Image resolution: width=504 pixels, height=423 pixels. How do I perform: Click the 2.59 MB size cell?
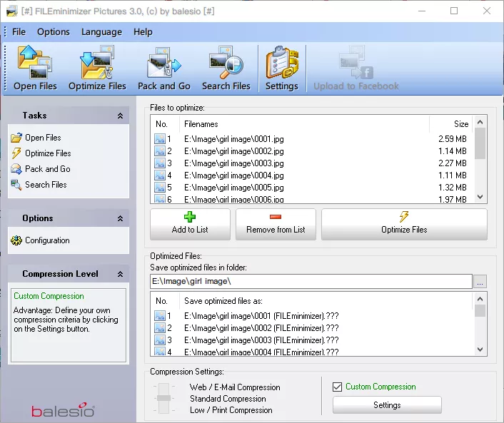(453, 139)
